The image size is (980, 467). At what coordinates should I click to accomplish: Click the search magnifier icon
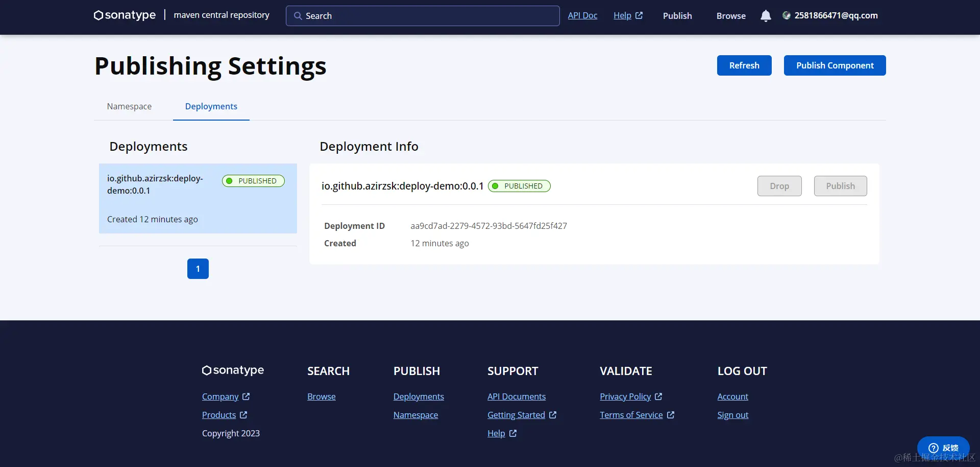[298, 16]
